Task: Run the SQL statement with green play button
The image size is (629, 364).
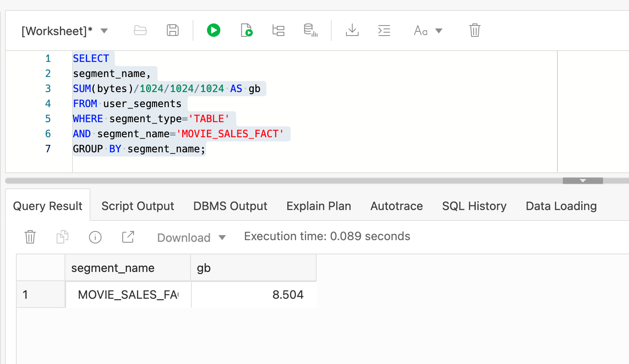Action: (214, 30)
